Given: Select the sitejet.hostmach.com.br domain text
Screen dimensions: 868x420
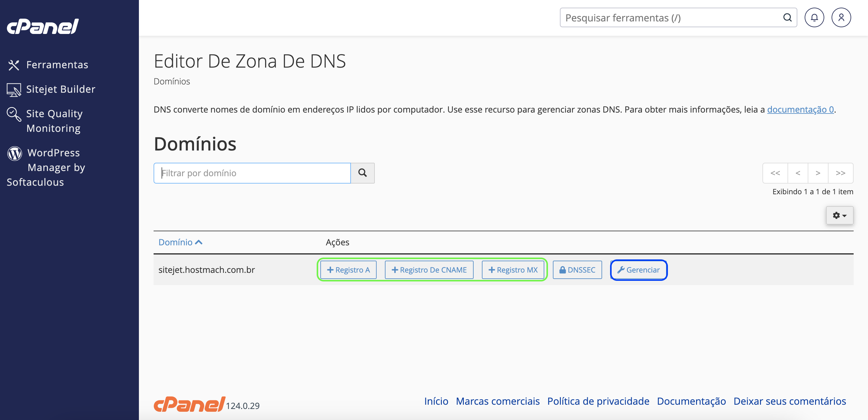Looking at the screenshot, I should [207, 270].
